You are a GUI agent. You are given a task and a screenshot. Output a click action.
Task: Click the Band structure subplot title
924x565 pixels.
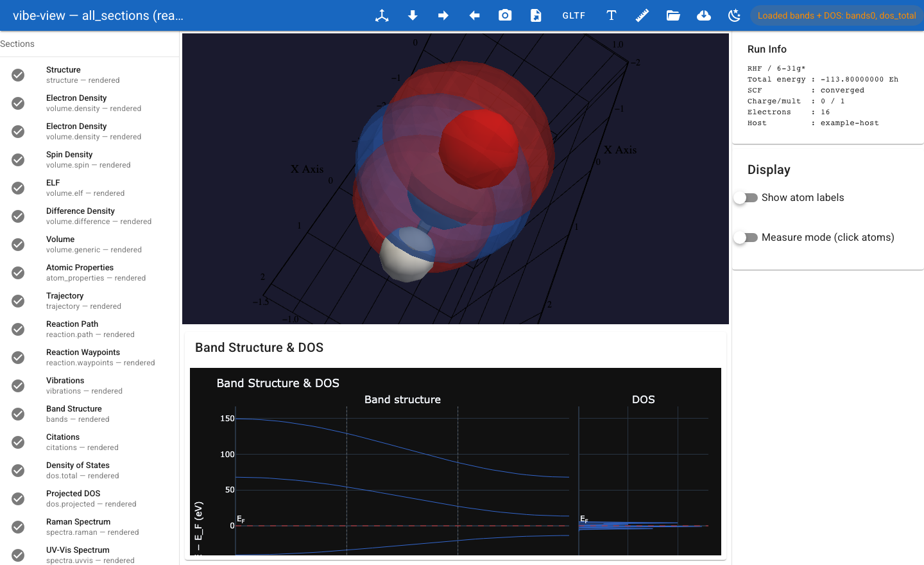tap(402, 399)
